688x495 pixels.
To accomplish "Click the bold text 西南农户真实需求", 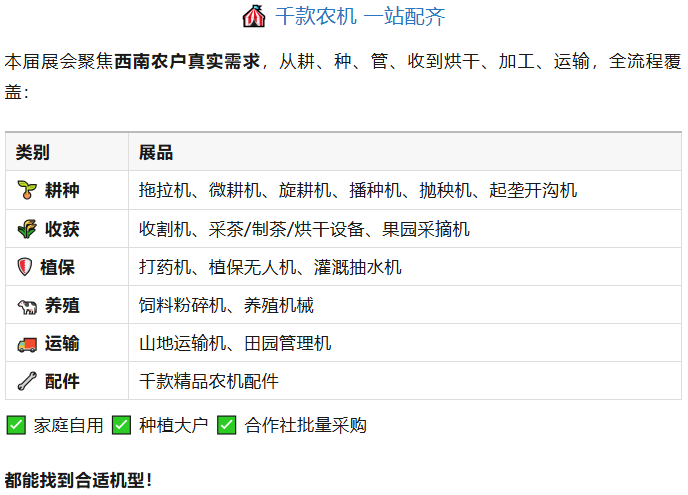I will tap(187, 62).
